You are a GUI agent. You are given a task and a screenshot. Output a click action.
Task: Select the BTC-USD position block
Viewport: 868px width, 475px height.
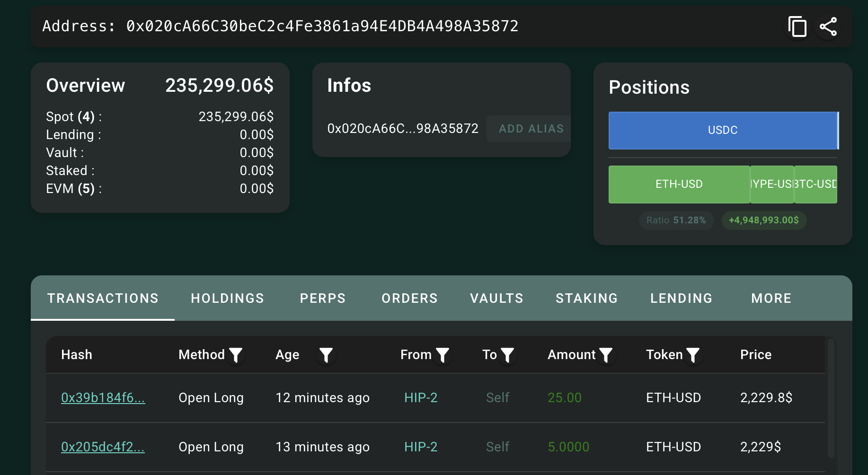[x=815, y=184]
